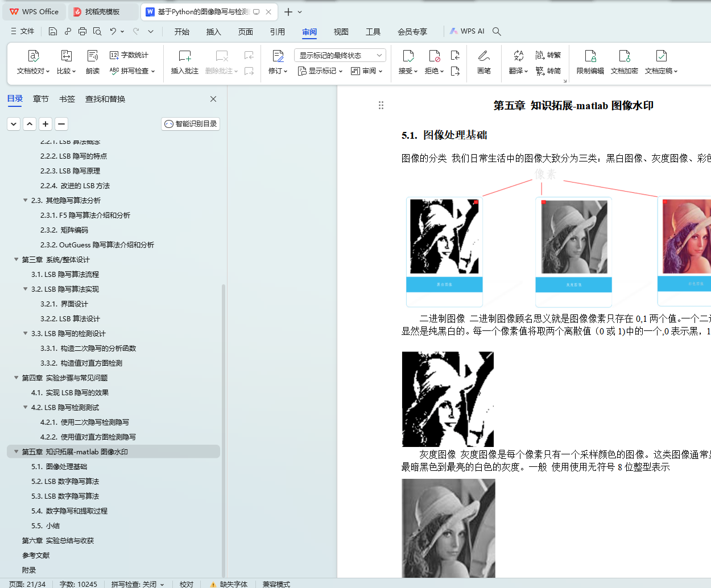The height and width of the screenshot is (588, 711).
Task: Go to previous change icon in revisions group
Action: pos(455,55)
